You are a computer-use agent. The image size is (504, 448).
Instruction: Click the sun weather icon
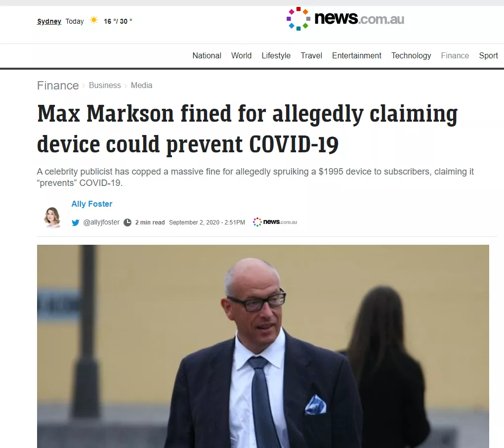pos(94,20)
